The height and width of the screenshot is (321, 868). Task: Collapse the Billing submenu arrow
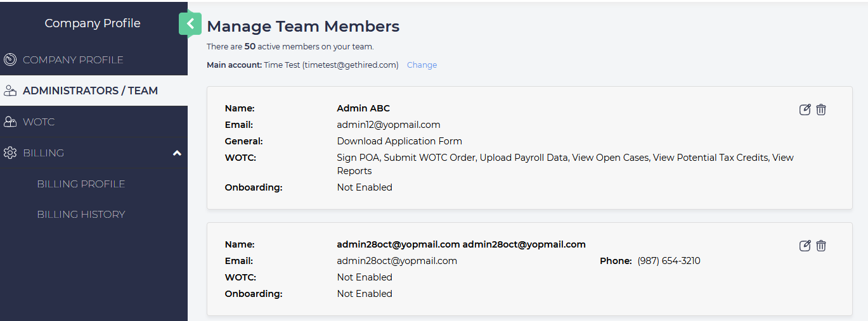click(x=178, y=153)
